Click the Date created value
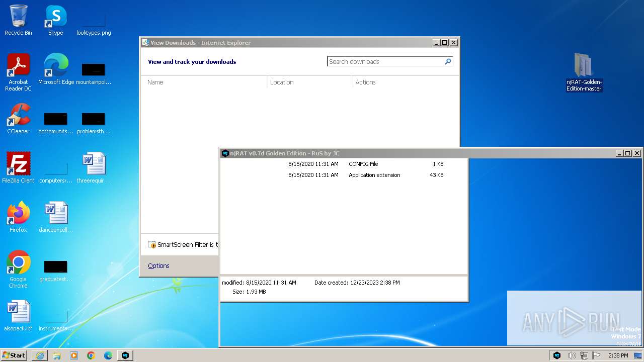 pyautogui.click(x=375, y=283)
